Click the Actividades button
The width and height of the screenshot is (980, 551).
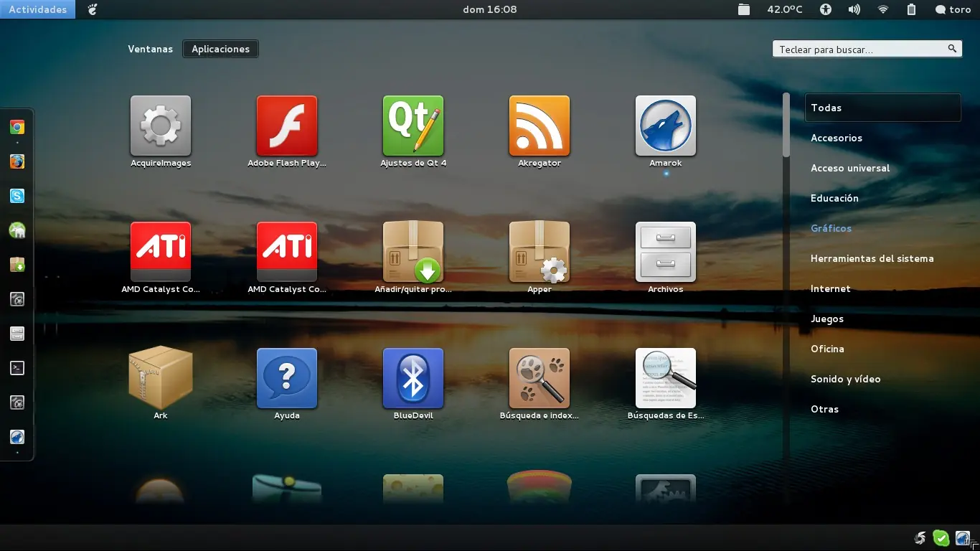click(x=37, y=9)
